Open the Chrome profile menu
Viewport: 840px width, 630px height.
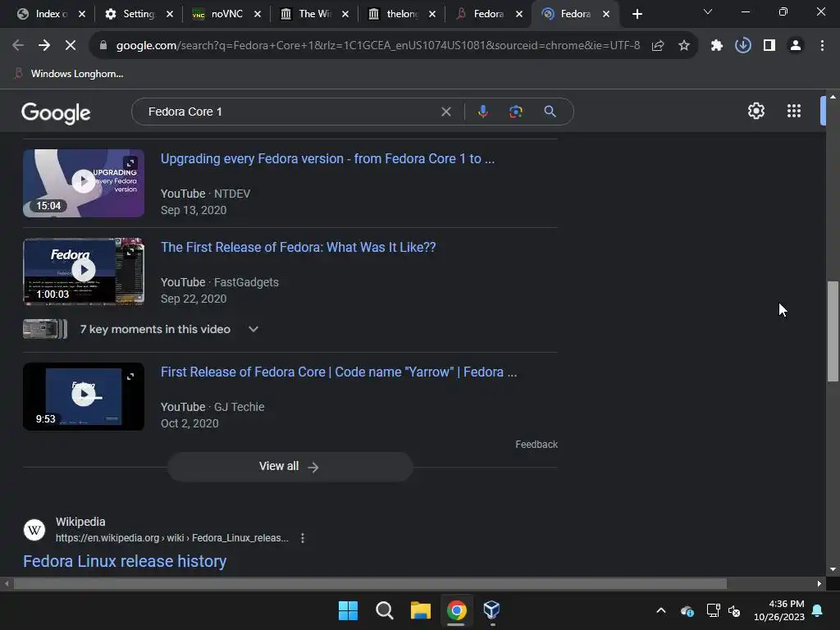(796, 46)
